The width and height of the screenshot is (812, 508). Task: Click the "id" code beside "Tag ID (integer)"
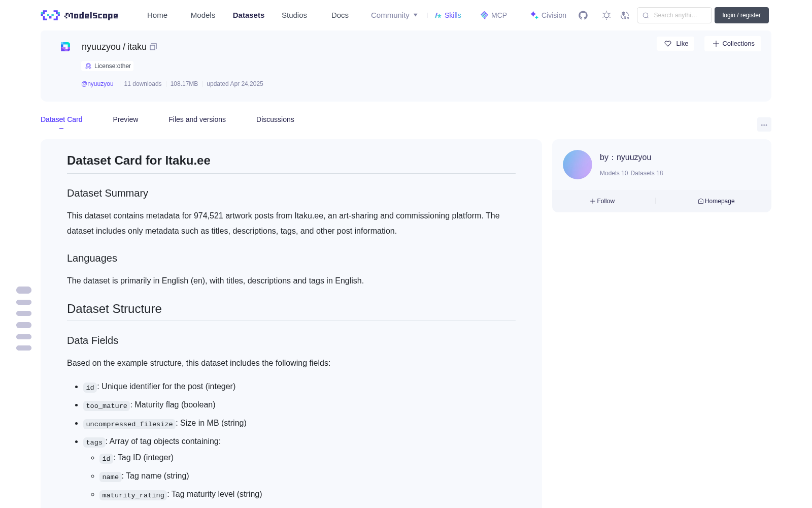106,458
